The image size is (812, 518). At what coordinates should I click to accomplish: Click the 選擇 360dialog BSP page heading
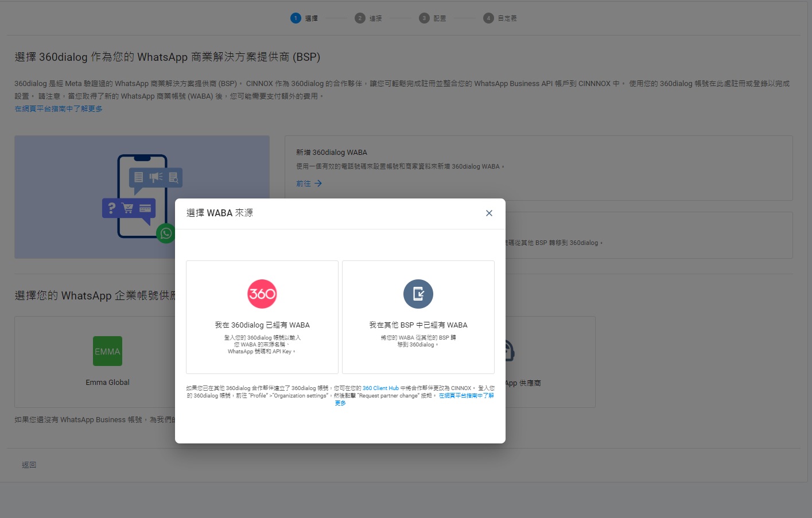(x=168, y=57)
